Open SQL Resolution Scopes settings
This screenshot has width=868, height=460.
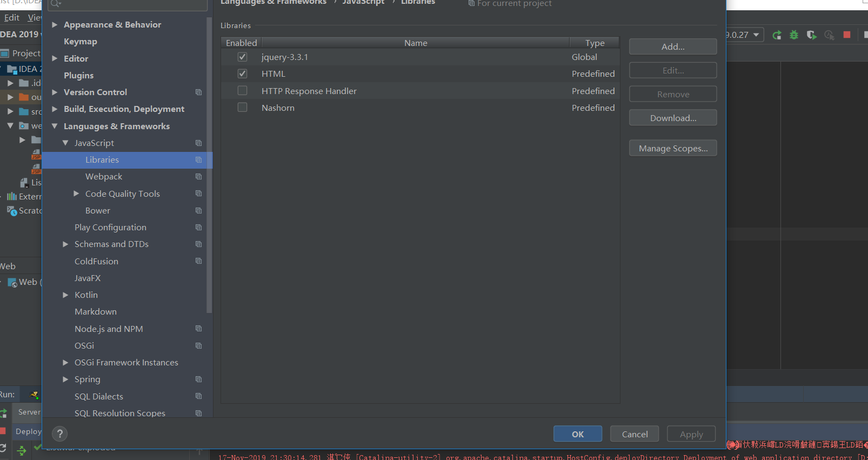click(x=120, y=413)
